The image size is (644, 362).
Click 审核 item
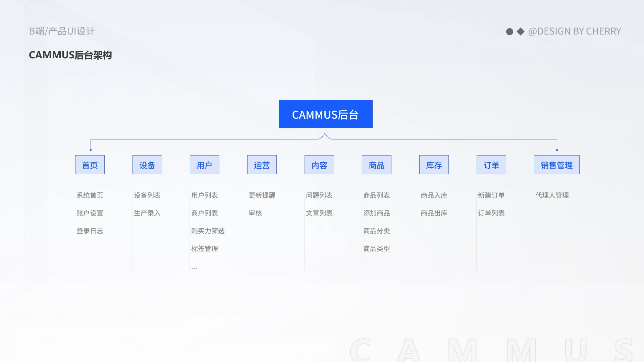click(x=255, y=213)
